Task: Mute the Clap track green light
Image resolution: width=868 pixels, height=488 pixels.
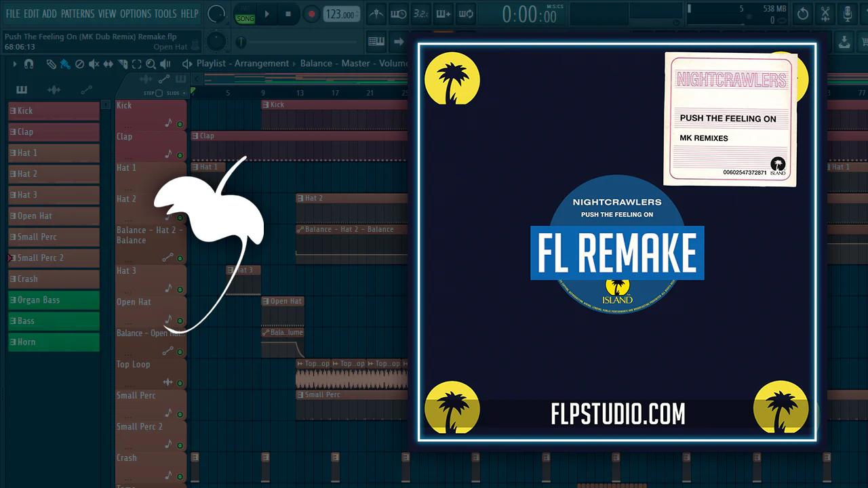Action: coord(180,156)
